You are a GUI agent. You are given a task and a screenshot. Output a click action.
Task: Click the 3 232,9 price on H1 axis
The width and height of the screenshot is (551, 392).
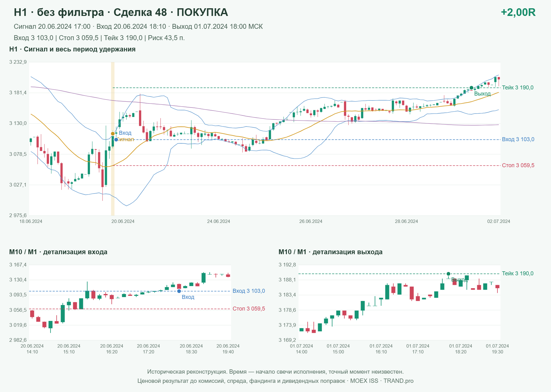tap(18, 62)
